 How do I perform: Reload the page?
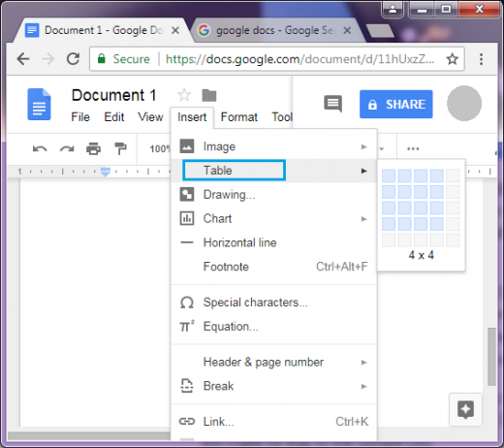(73, 59)
